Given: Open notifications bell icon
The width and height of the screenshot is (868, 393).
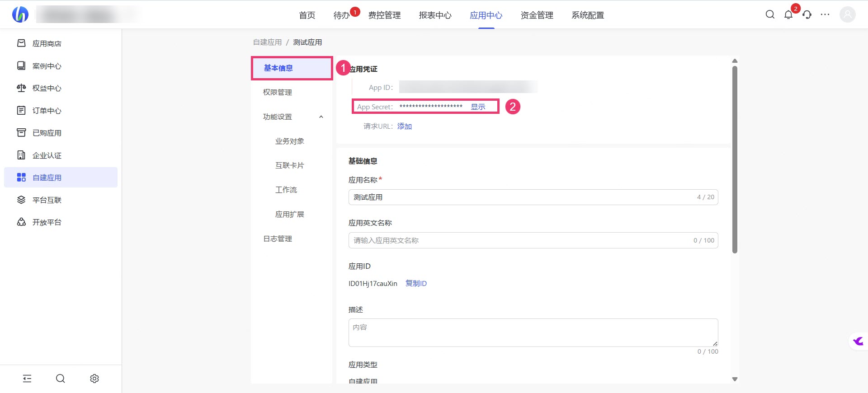Looking at the screenshot, I should coord(788,14).
